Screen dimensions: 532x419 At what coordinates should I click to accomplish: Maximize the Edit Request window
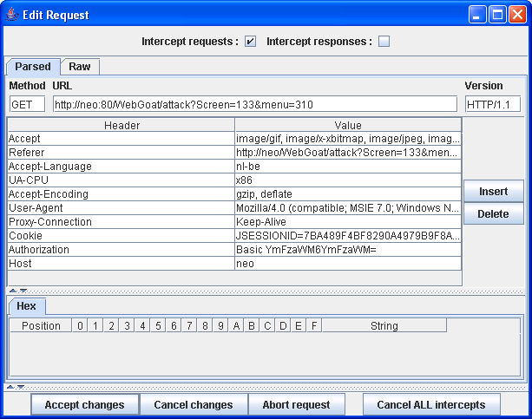[498, 15]
